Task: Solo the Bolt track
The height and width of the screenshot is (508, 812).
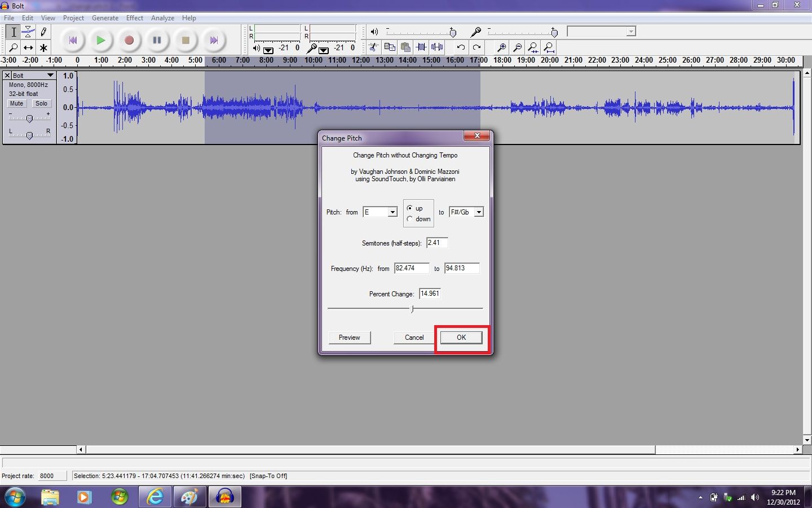Action: pos(42,103)
